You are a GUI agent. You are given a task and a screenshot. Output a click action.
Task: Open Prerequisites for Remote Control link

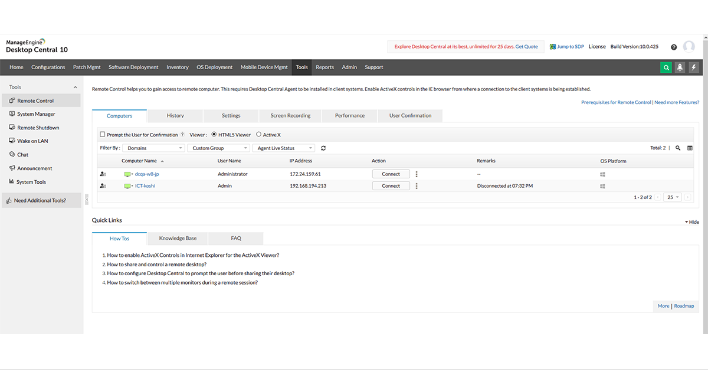pyautogui.click(x=616, y=103)
